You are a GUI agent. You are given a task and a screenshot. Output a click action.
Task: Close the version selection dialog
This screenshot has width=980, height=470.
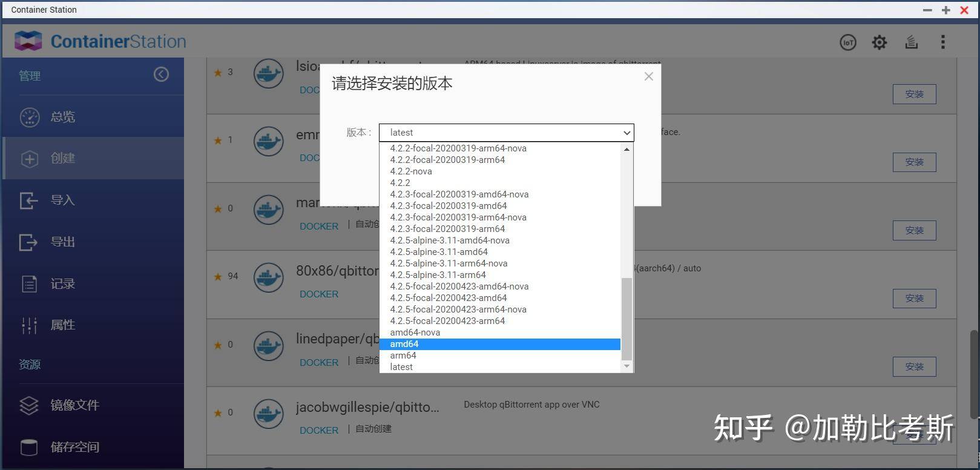pyautogui.click(x=649, y=76)
